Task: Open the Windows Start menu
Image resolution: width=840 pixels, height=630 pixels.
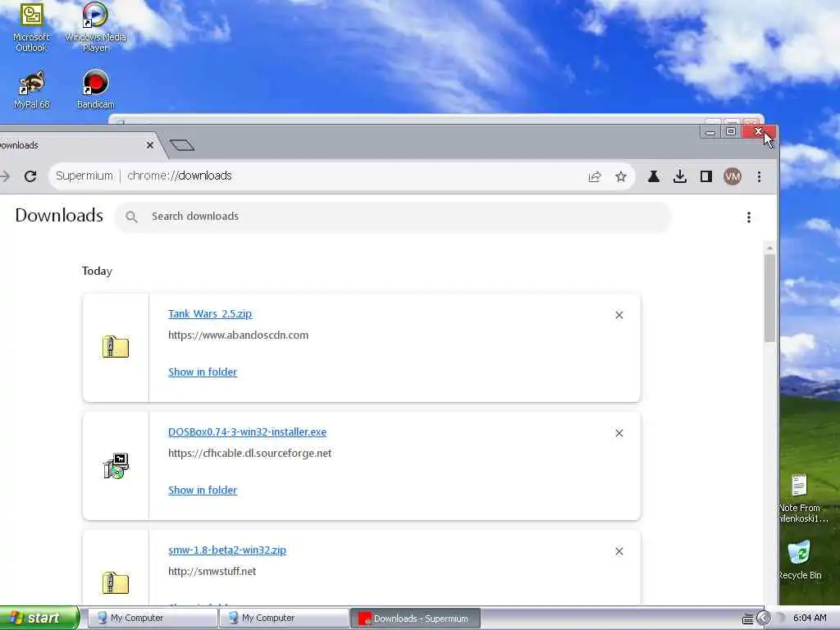Action: pos(39,619)
